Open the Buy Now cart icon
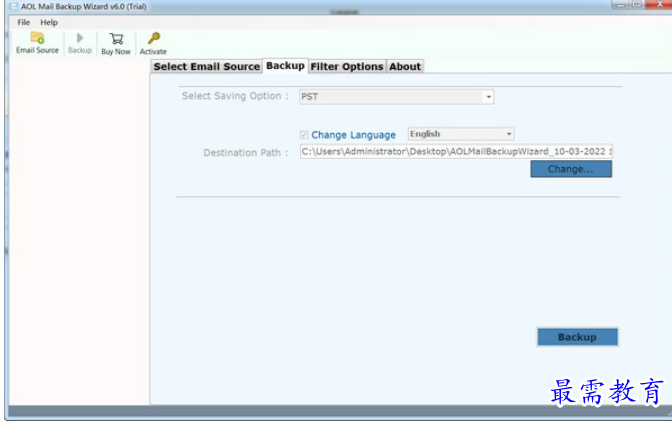 point(116,39)
